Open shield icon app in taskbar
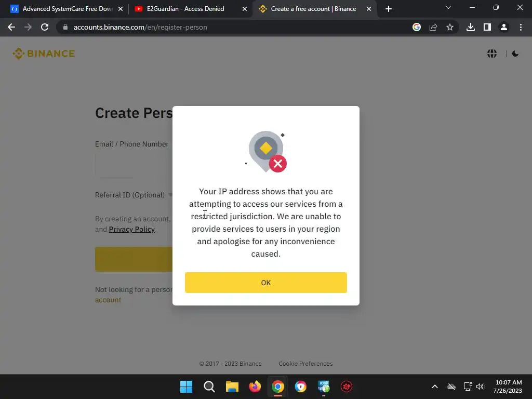Viewport: 532px width, 399px height. tap(301, 387)
